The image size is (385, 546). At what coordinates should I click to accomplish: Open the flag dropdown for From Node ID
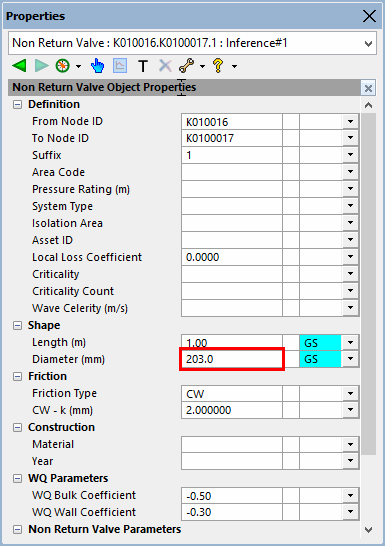pyautogui.click(x=350, y=122)
